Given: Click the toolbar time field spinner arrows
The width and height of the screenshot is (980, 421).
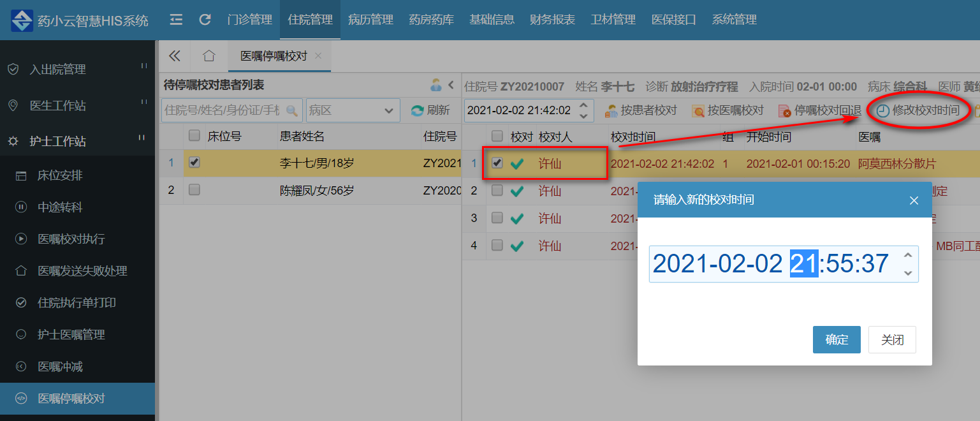Looking at the screenshot, I should tap(583, 110).
